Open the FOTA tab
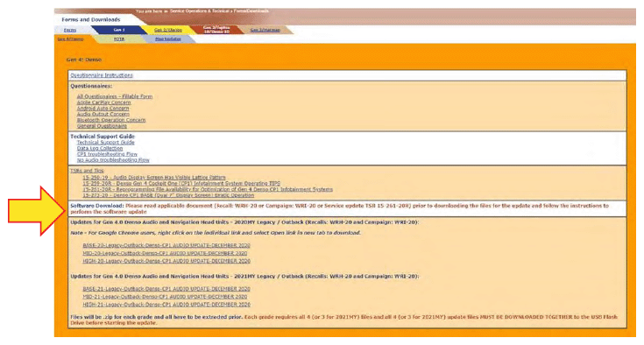The height and width of the screenshot is (345, 644). 119,39
